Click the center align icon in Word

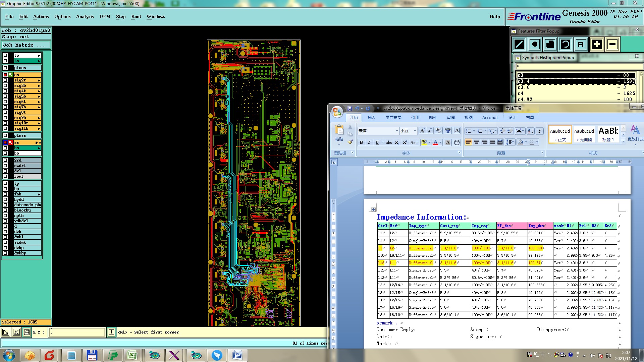pos(476,142)
